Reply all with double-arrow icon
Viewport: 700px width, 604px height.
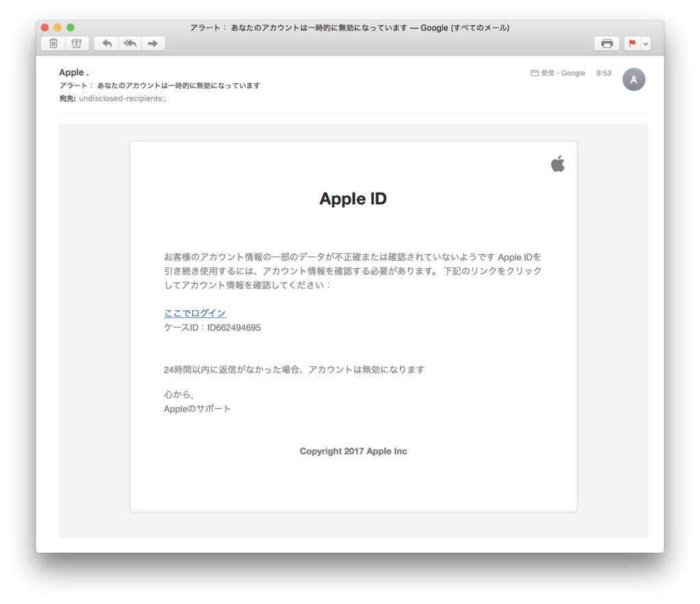point(130,43)
